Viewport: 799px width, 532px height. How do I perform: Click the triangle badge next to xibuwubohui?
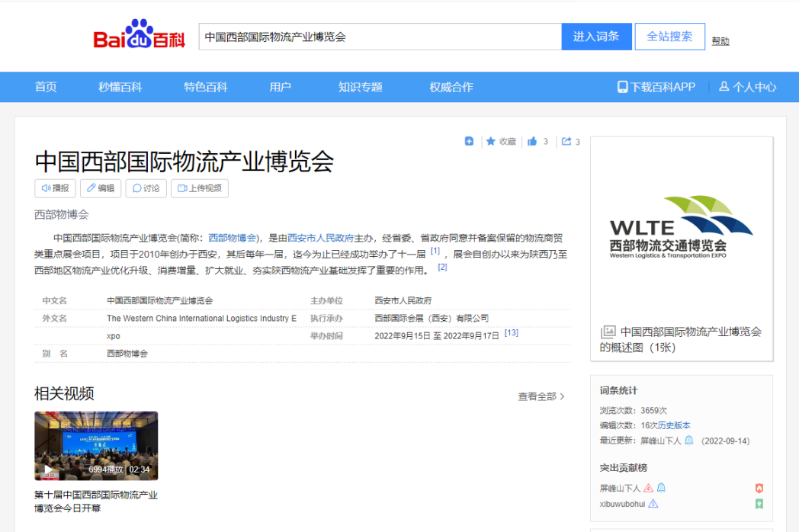[653, 504]
